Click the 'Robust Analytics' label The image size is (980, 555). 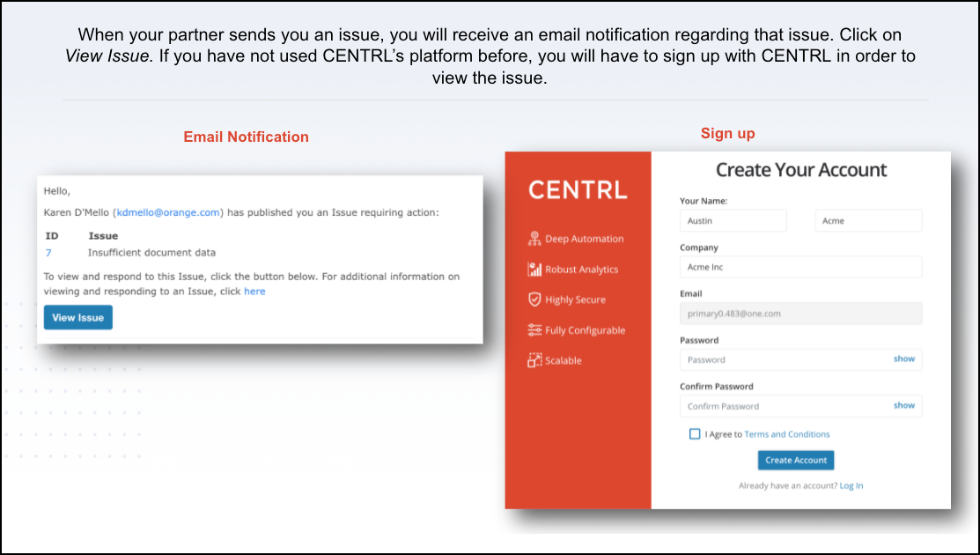coord(581,270)
